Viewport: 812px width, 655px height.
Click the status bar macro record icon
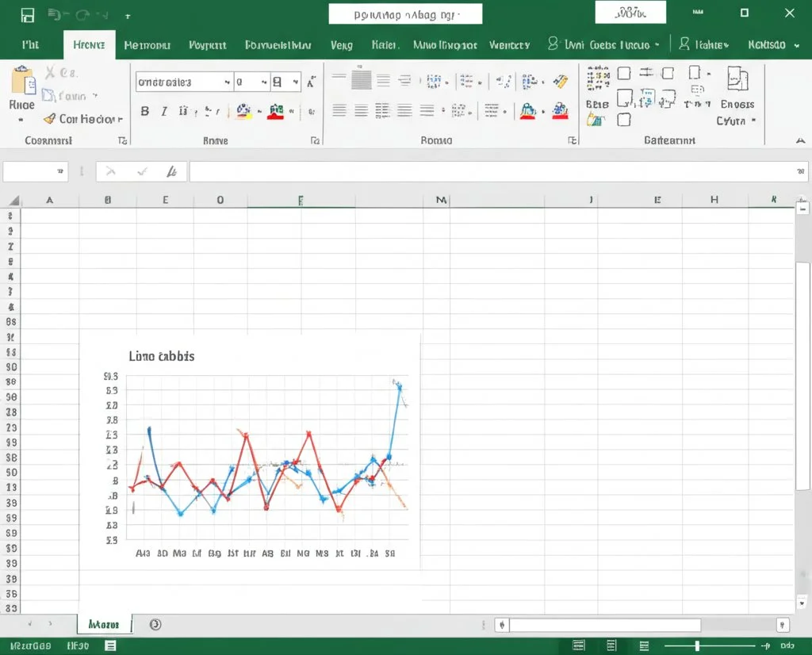(x=110, y=645)
